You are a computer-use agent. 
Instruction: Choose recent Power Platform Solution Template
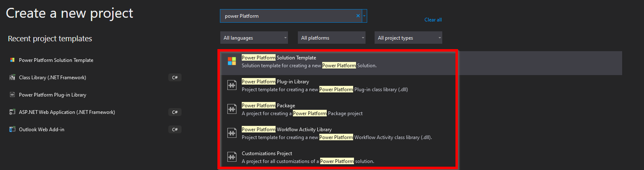pyautogui.click(x=56, y=60)
